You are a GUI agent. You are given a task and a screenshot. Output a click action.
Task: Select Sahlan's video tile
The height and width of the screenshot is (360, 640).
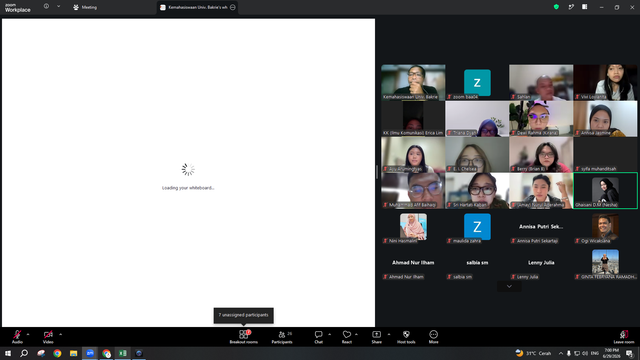(541, 82)
